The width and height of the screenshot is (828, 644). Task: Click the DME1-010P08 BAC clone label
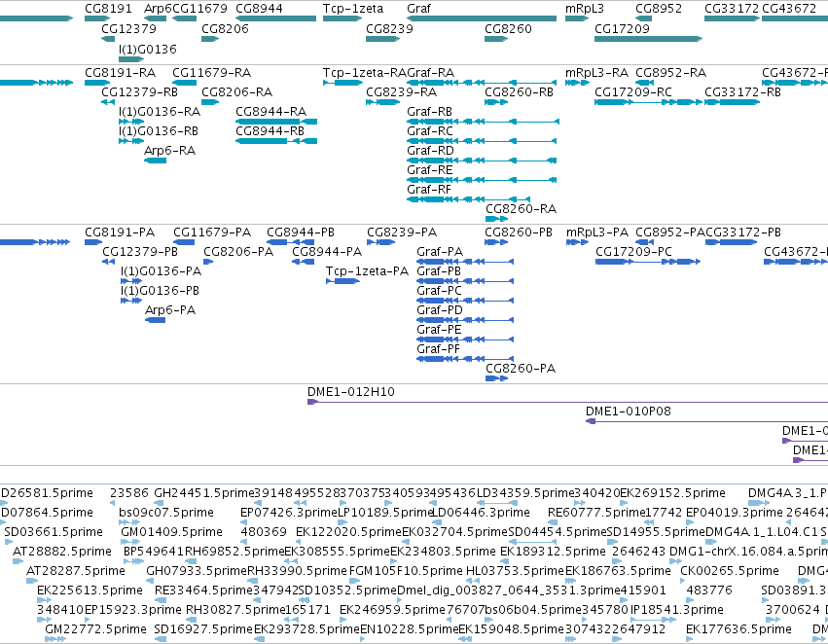tap(629, 411)
